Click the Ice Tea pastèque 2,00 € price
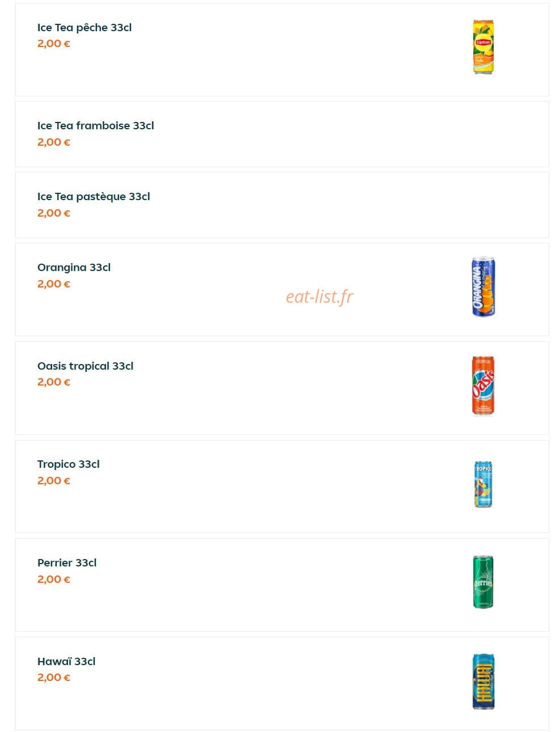Viewport: 560px width, 732px height. click(54, 213)
